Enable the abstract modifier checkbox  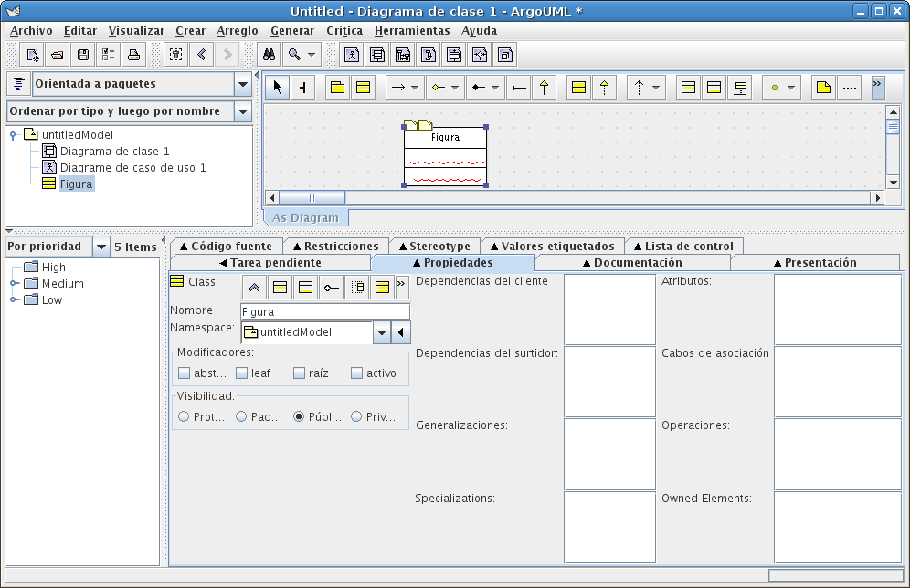click(x=184, y=373)
